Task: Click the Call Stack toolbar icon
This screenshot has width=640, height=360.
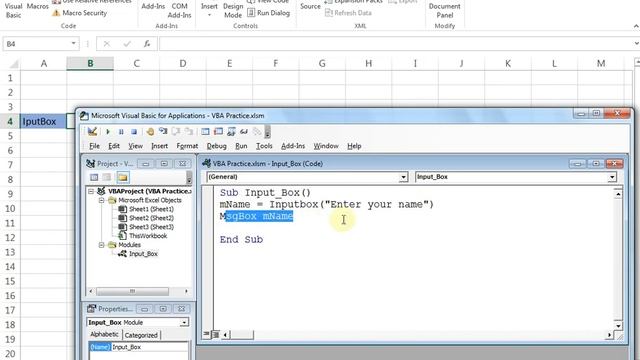Action: (257, 131)
